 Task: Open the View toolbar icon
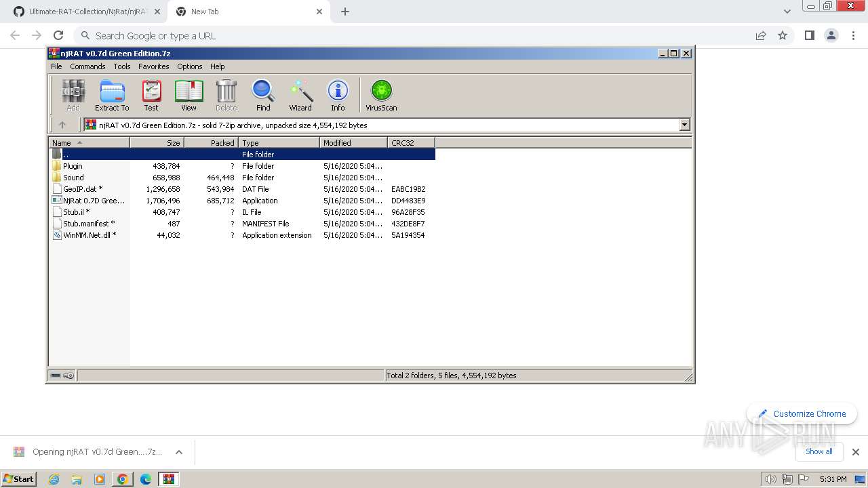pos(189,95)
